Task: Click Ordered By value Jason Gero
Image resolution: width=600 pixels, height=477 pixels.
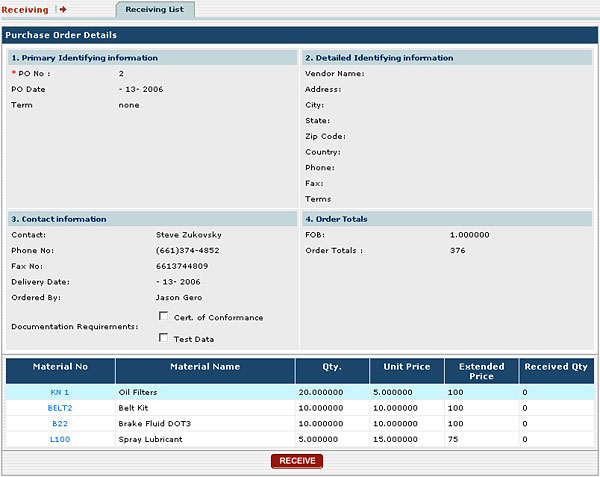Action: pyautogui.click(x=179, y=298)
